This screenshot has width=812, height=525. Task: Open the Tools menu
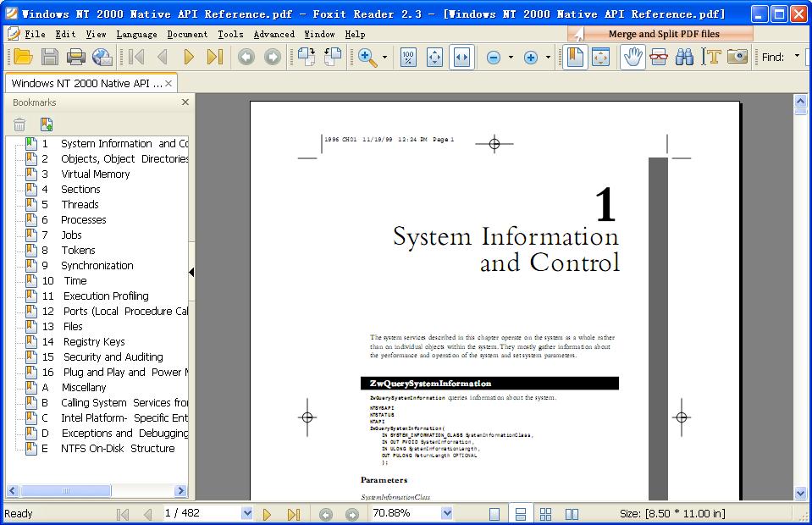click(x=230, y=34)
